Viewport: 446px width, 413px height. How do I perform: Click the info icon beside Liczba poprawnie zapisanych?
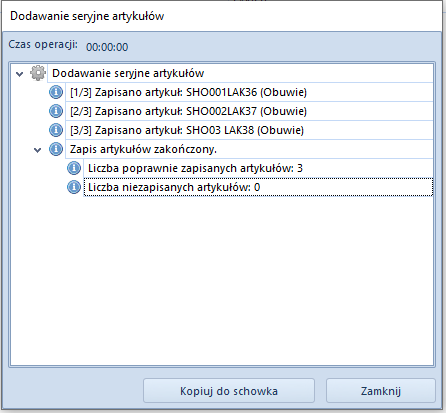[x=74, y=168]
